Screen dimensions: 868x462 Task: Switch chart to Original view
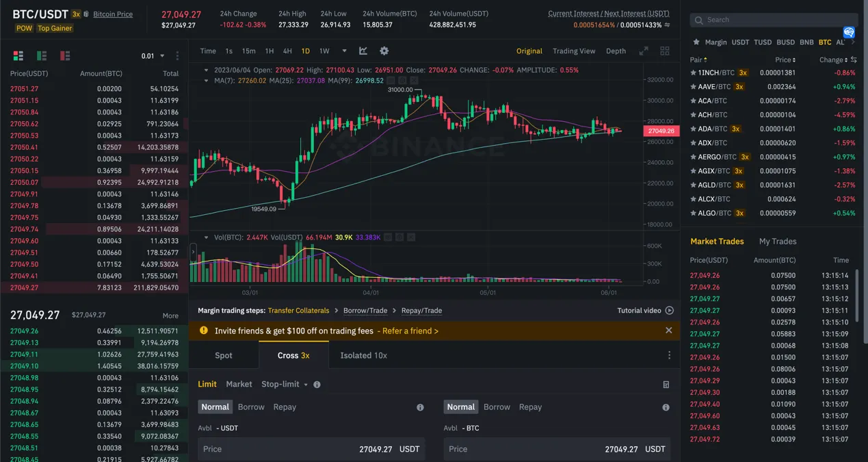click(529, 51)
